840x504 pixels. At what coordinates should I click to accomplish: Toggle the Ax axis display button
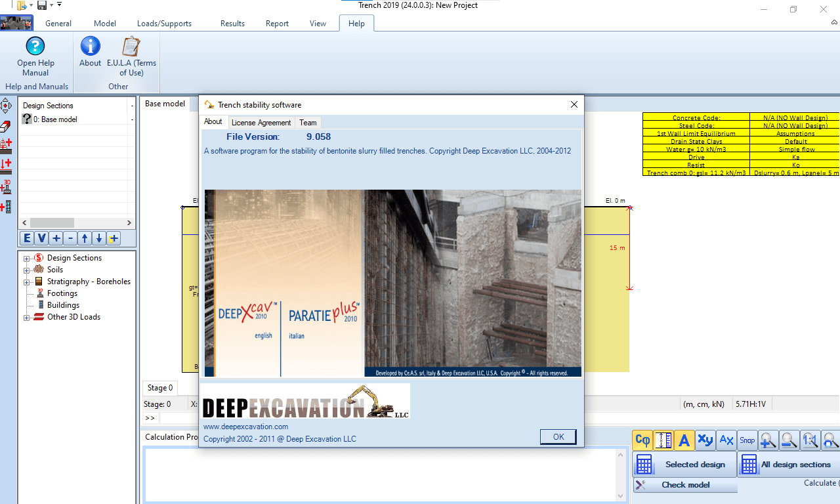[x=726, y=440]
